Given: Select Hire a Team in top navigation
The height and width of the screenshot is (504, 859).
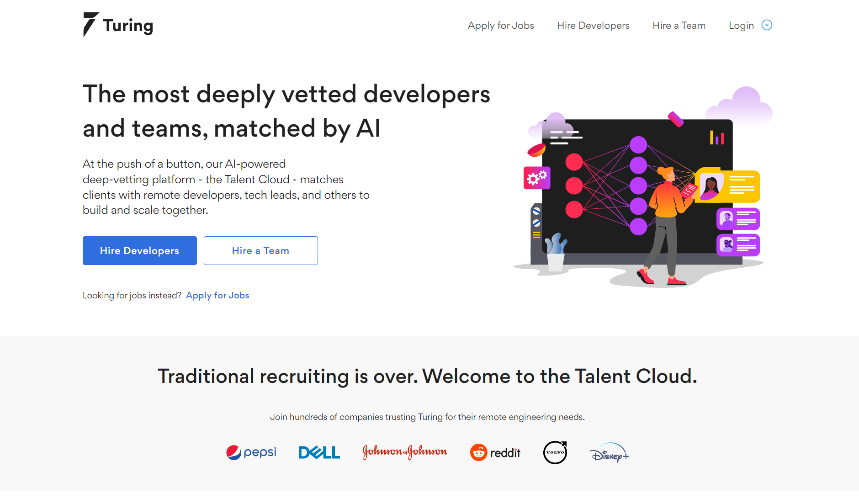Looking at the screenshot, I should (679, 26).
